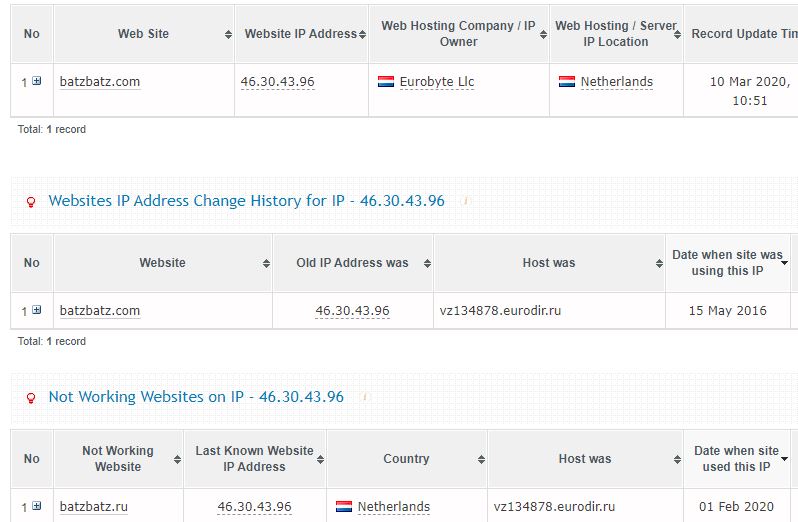Viewport: 798px width, 522px height.
Task: Click info icon after Not Working Websites heading
Action: [x=365, y=397]
